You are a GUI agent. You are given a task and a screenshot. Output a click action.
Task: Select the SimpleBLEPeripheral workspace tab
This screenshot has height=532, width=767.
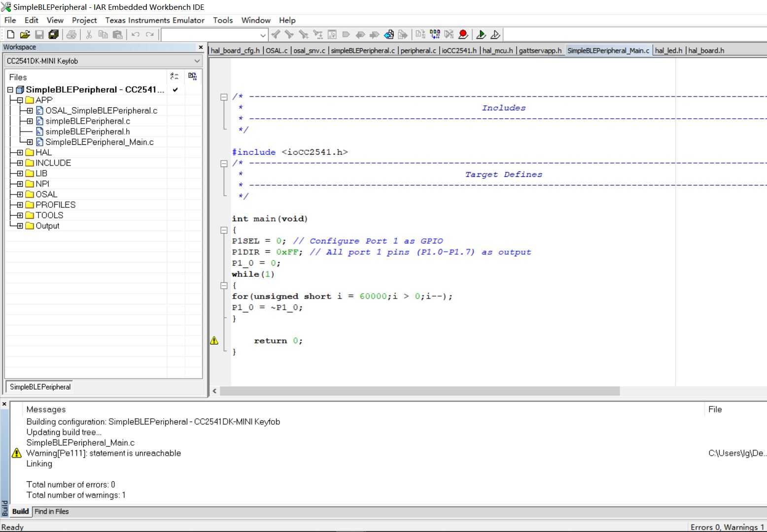(40, 387)
